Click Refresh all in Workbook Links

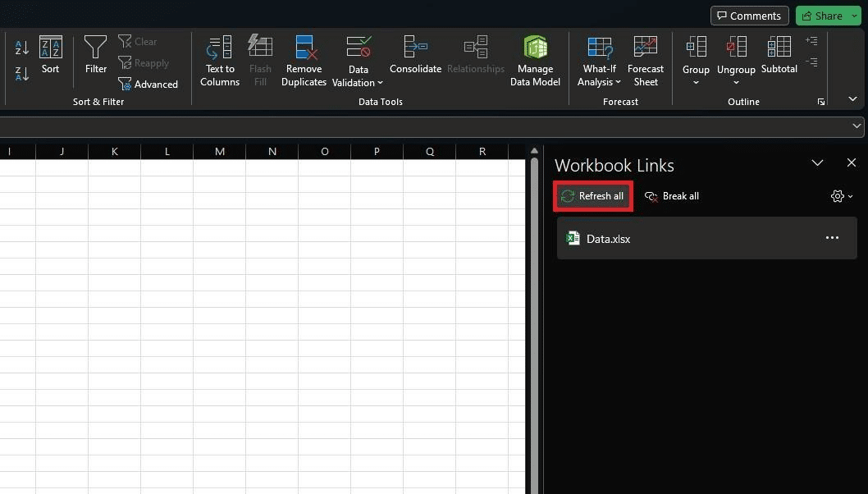coord(592,196)
